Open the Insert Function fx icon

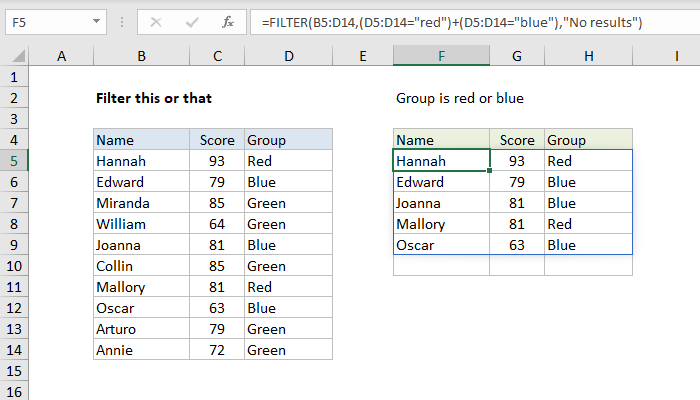pos(228,22)
